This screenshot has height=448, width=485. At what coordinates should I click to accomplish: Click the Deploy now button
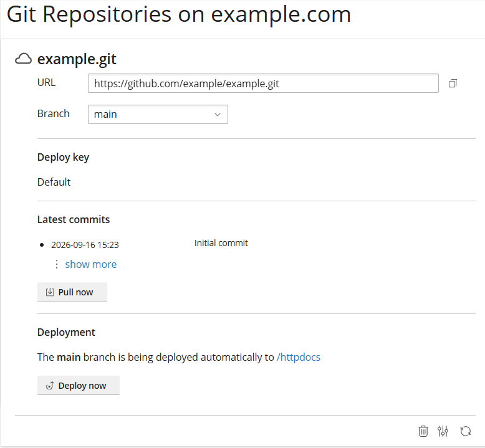coord(79,385)
